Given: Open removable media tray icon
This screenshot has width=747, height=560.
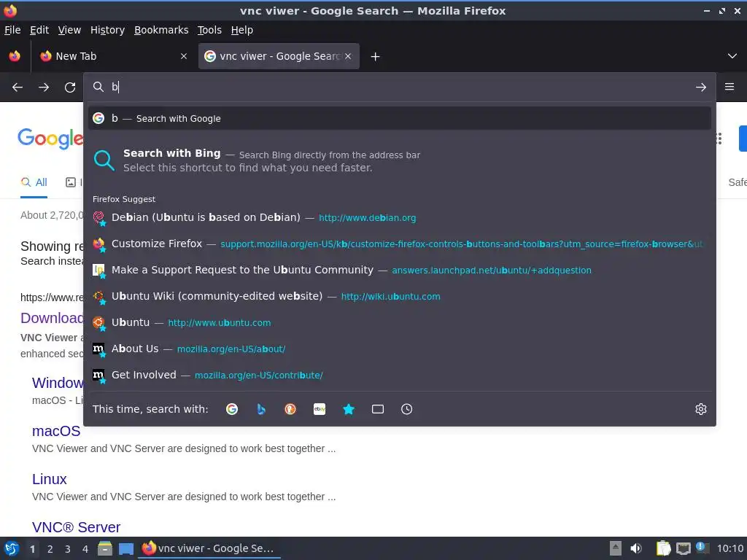Looking at the screenshot, I should coord(616,548).
